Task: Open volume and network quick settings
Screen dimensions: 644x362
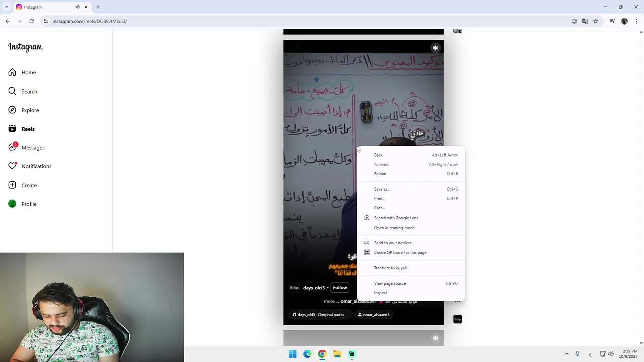Action: (x=607, y=354)
